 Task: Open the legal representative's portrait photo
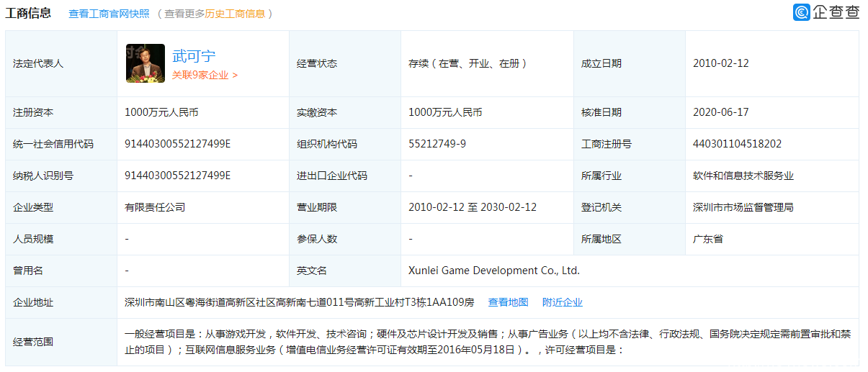(146, 63)
